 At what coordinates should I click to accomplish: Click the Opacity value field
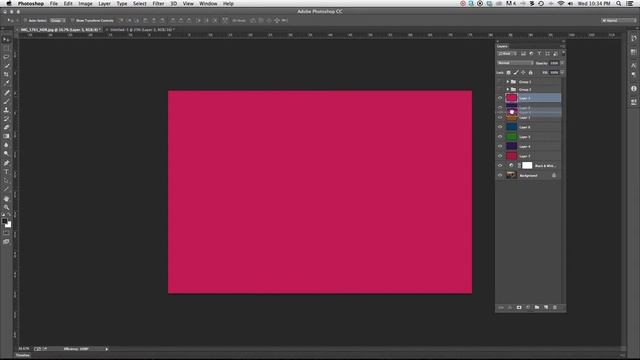554,63
